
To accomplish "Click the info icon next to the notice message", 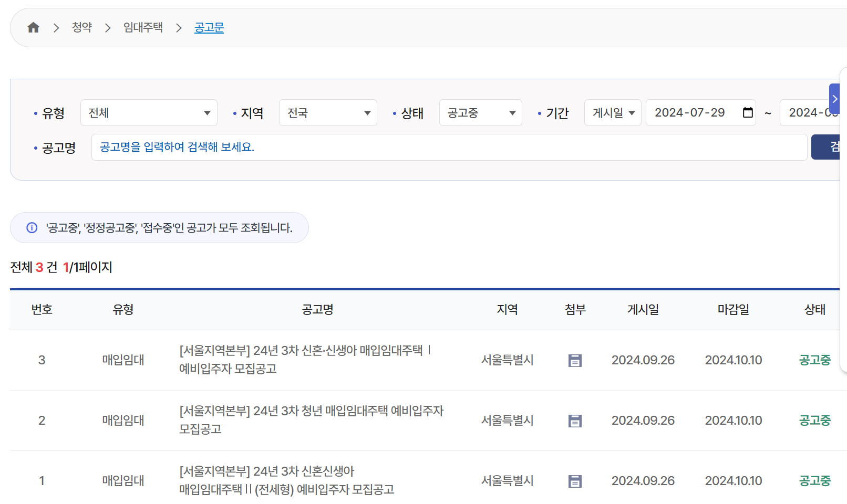I will click(32, 227).
